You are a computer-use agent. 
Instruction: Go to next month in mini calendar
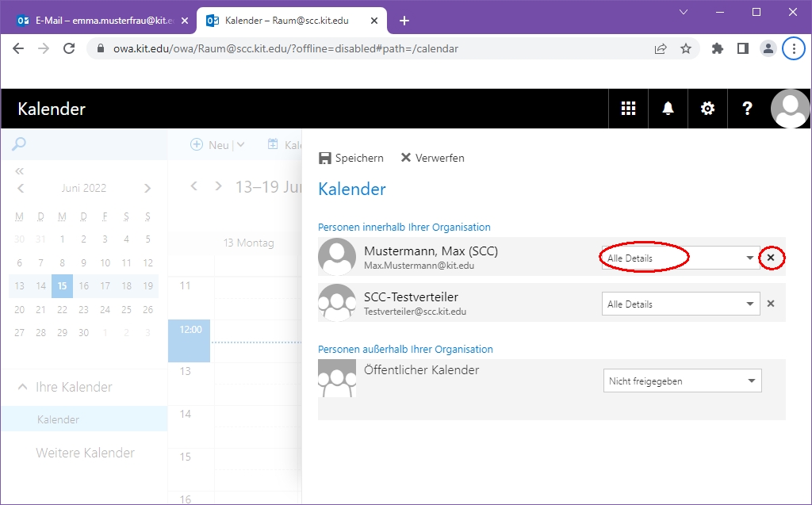[x=147, y=189]
